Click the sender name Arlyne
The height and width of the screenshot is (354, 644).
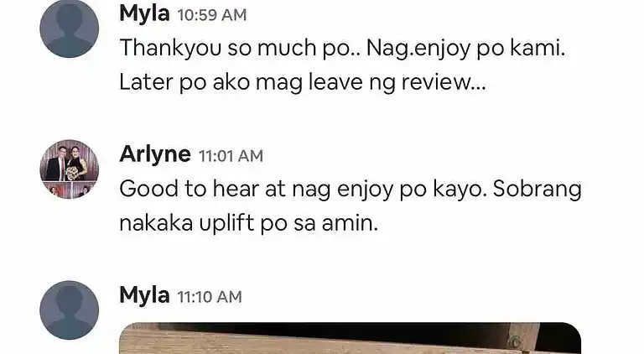click(x=155, y=155)
